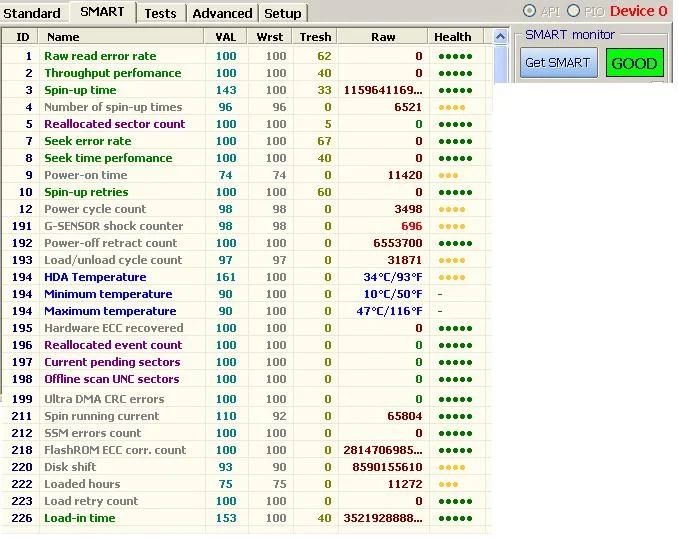Viewport: 678px width, 539px height.
Task: Click the green GOOD status indicator
Action: 634,63
